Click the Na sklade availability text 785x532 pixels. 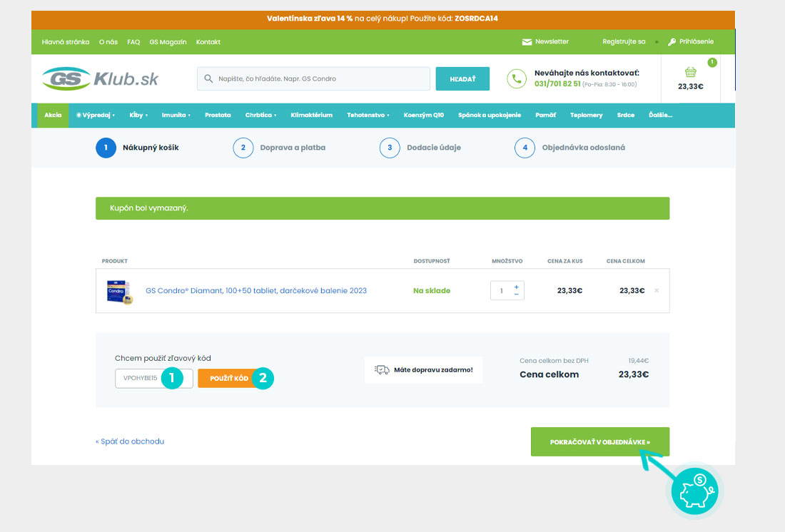pos(432,290)
